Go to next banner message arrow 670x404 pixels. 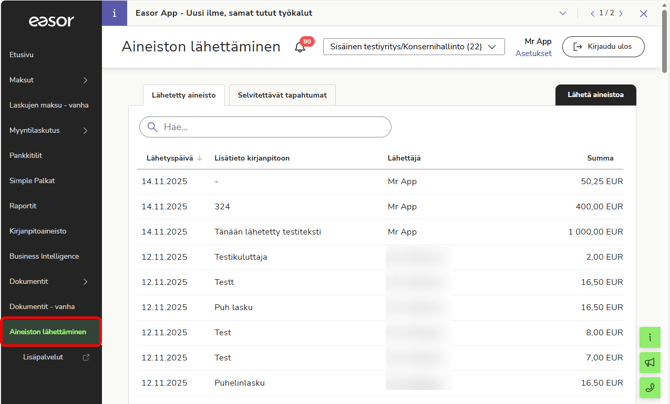click(621, 14)
